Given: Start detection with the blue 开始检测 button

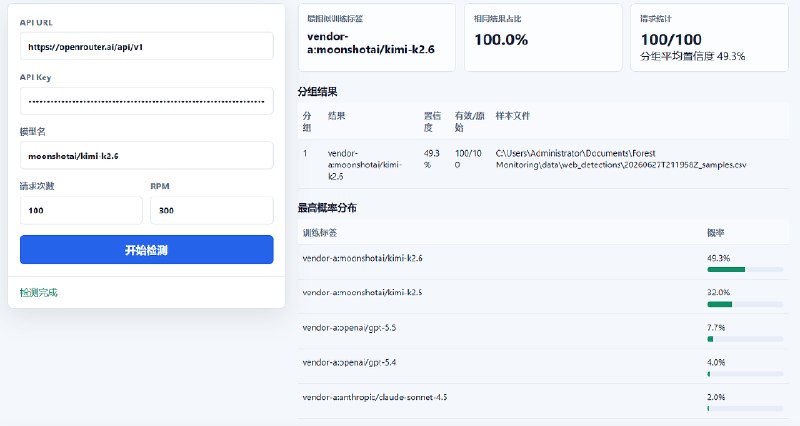Looking at the screenshot, I should (x=146, y=249).
